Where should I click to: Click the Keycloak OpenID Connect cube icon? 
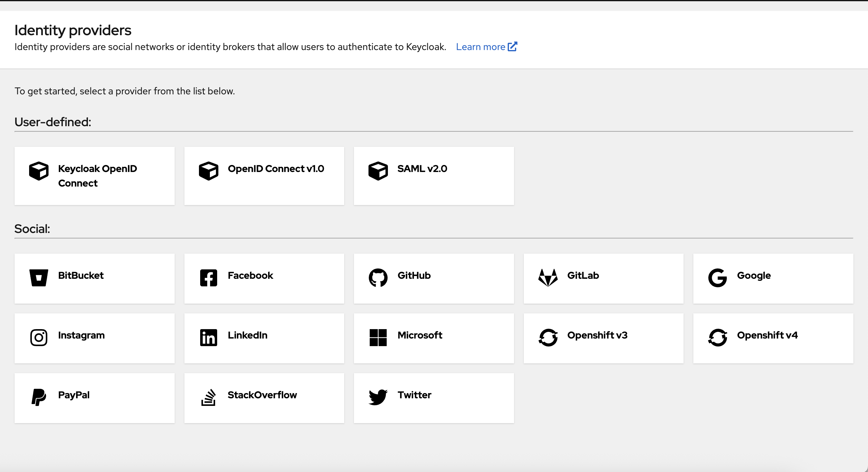point(39,171)
